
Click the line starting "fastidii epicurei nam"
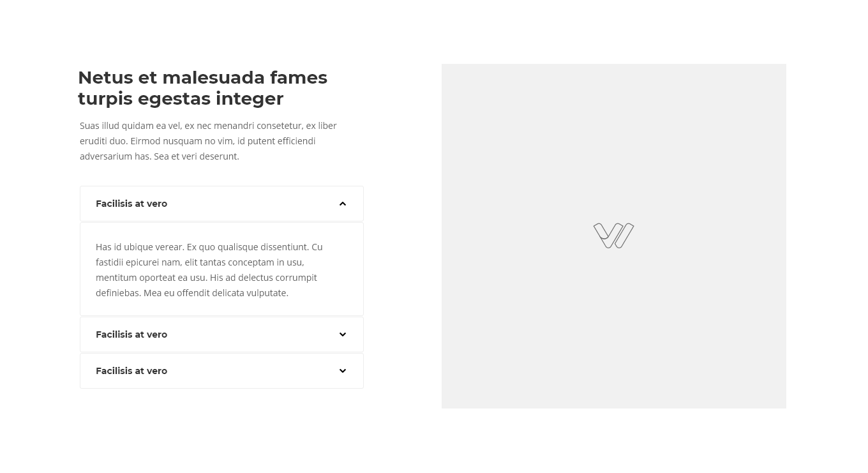tap(200, 262)
